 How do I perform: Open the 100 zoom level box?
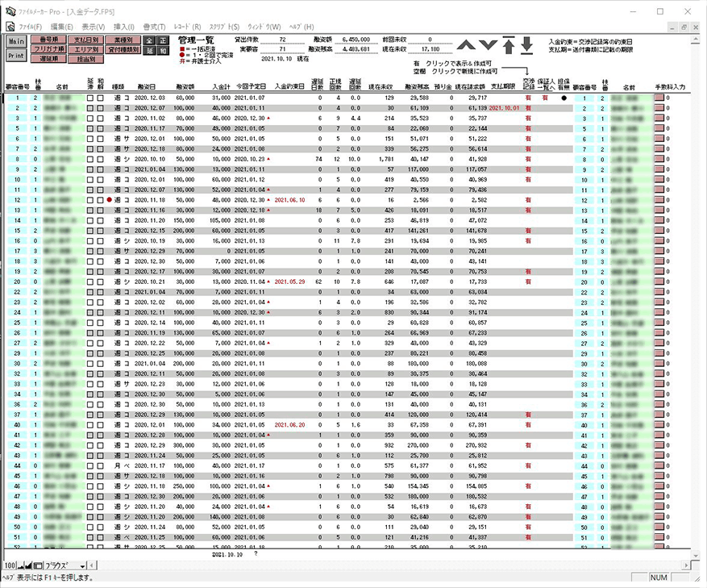point(9,565)
